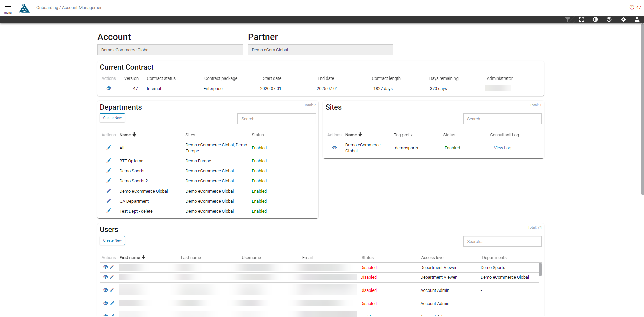Edit the QA Department entry
This screenshot has width=644, height=317.
tap(109, 201)
